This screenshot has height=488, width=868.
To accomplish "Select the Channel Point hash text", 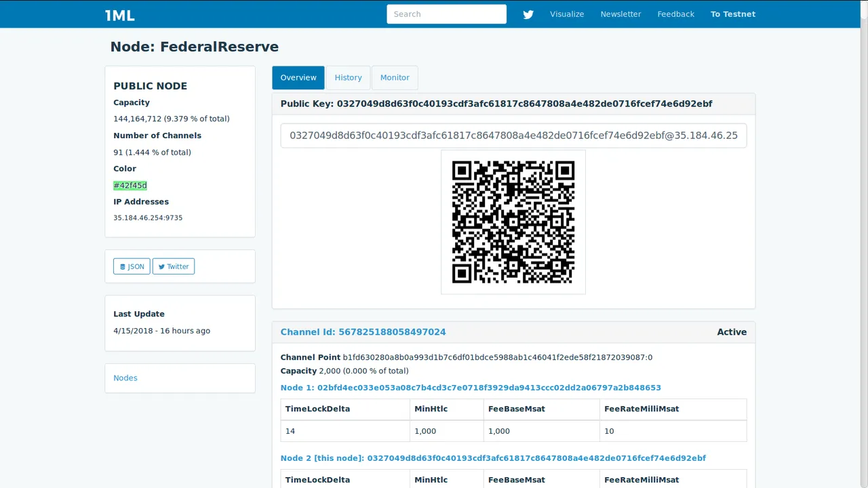I will point(498,357).
